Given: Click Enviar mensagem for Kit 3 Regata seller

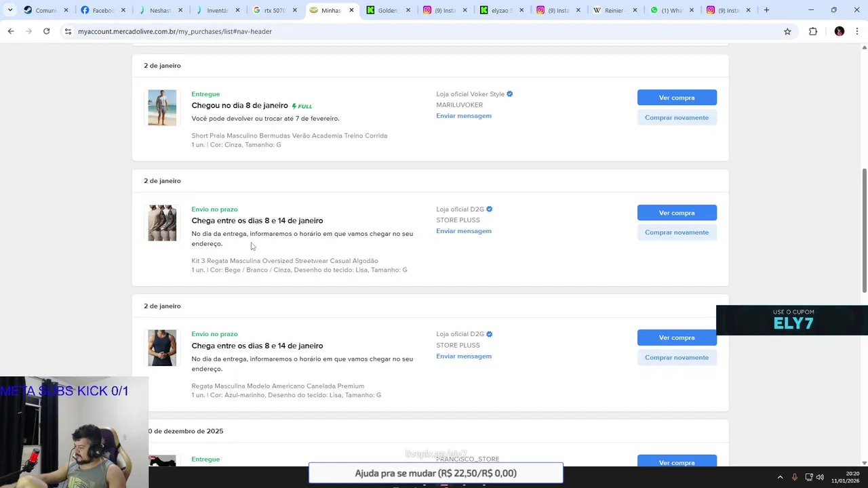Looking at the screenshot, I should click(x=464, y=231).
